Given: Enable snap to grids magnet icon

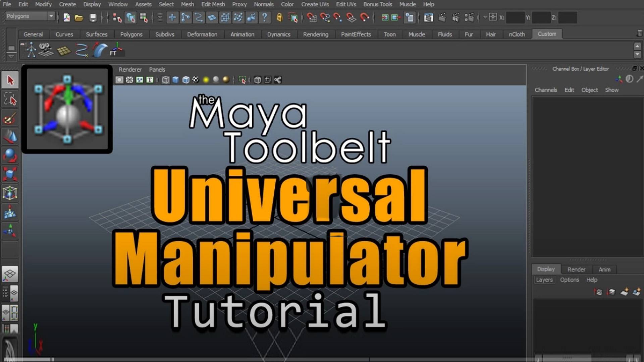Looking at the screenshot, I should click(x=312, y=17).
